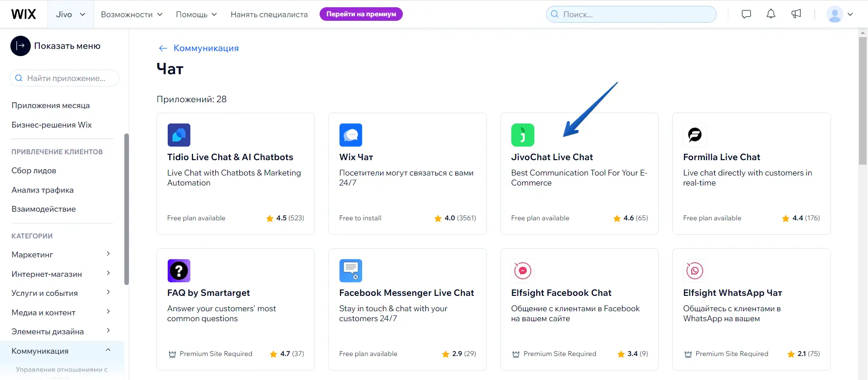
Task: Expand the Маркетинг category
Action: [x=61, y=255]
